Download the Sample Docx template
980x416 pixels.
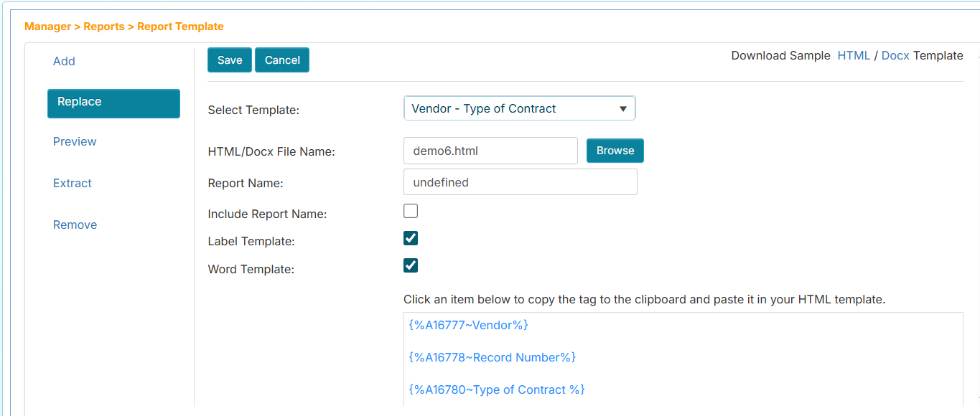pyautogui.click(x=895, y=55)
